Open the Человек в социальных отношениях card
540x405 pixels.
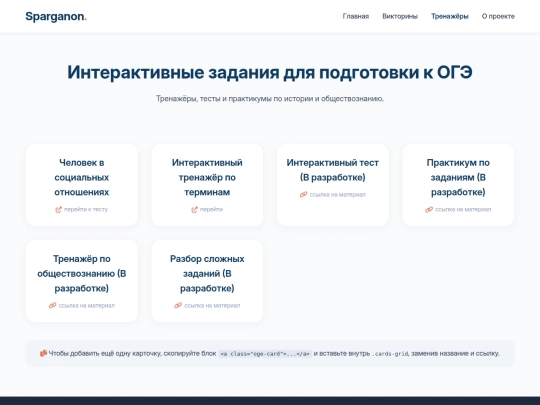[x=82, y=185]
